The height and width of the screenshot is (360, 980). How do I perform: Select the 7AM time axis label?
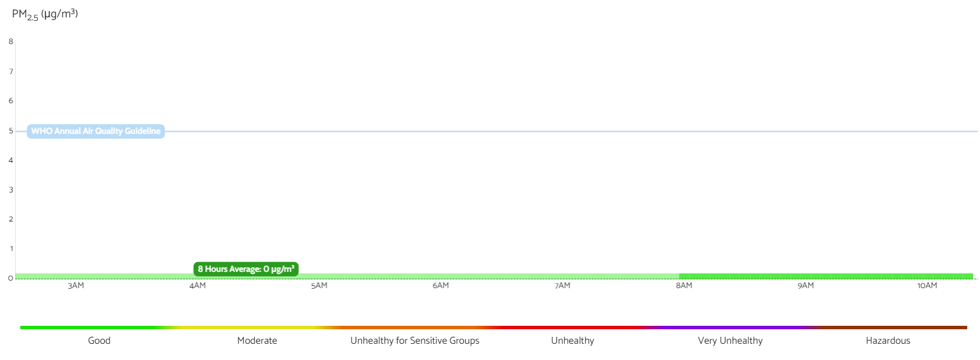pyautogui.click(x=562, y=286)
